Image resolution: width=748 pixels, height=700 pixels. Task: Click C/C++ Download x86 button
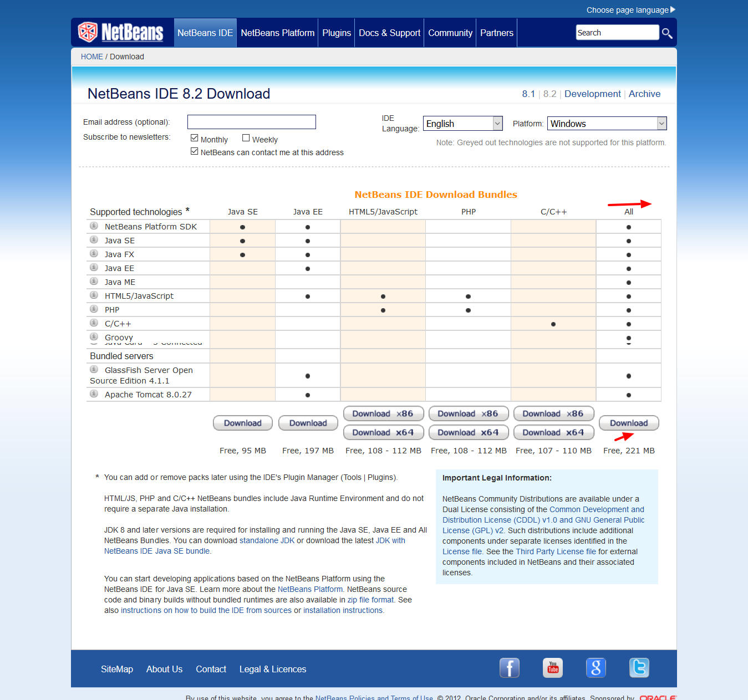coord(553,413)
